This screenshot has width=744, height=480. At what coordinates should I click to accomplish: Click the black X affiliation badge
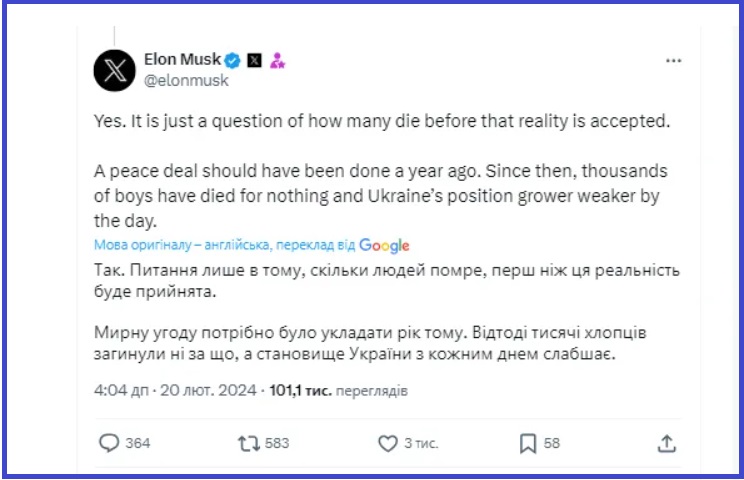[254, 60]
